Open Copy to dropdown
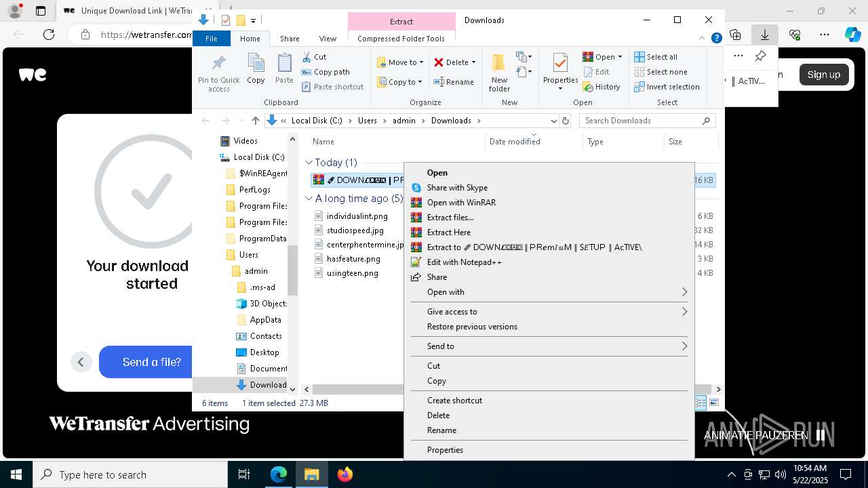 (399, 82)
